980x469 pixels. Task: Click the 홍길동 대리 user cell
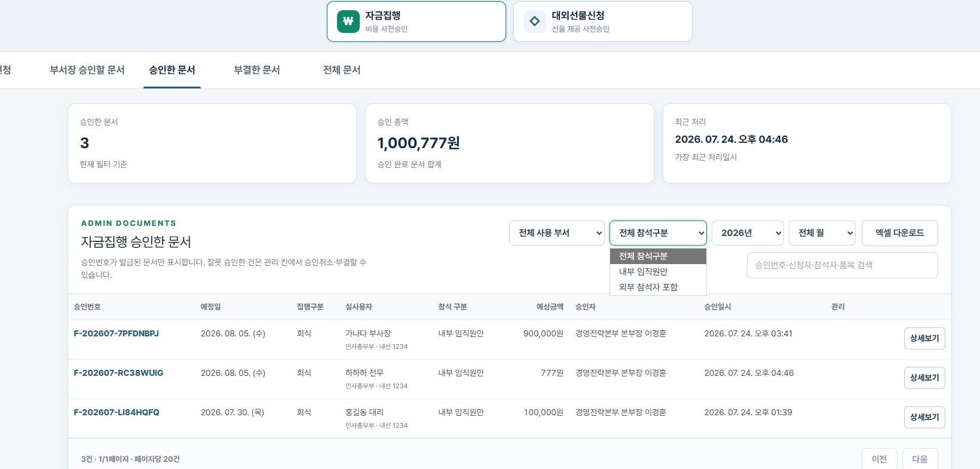point(365,412)
